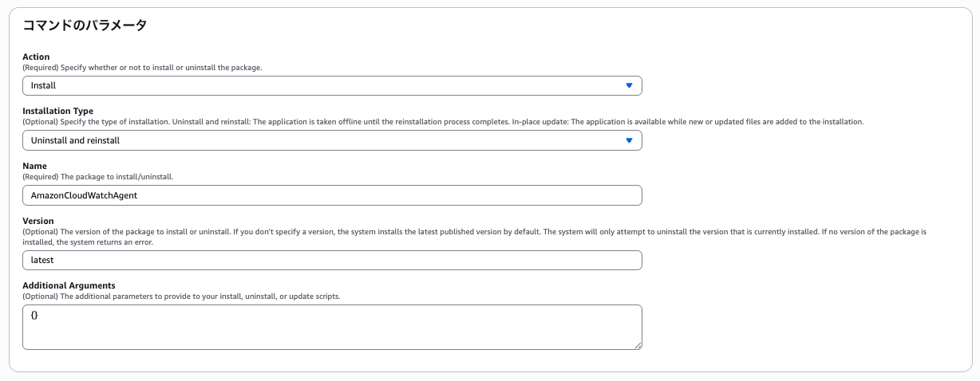This screenshot has height=381, width=980.
Task: Click the コマンドのパラメータ section heading
Action: click(85, 26)
